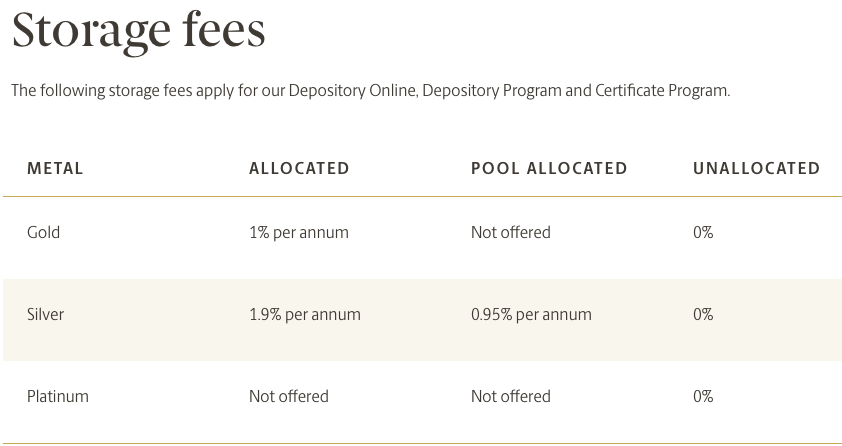The image size is (842, 446).
Task: Click Silver allocated fee 1.9% per annum
Action: tap(305, 314)
